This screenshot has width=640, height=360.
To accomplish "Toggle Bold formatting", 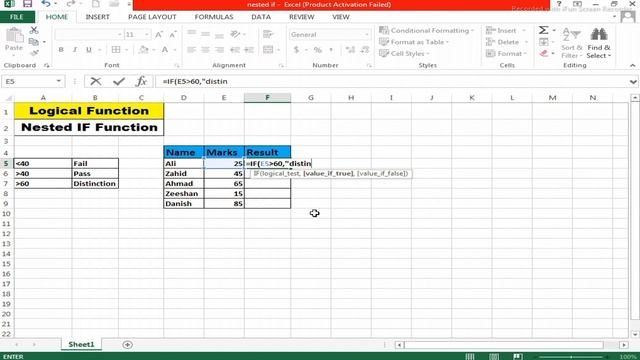I will point(61,50).
